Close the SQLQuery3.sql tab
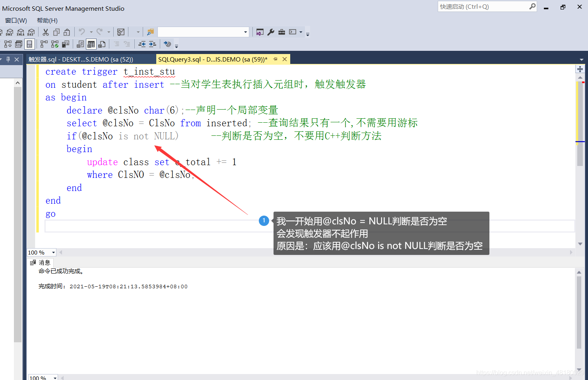 (285, 59)
